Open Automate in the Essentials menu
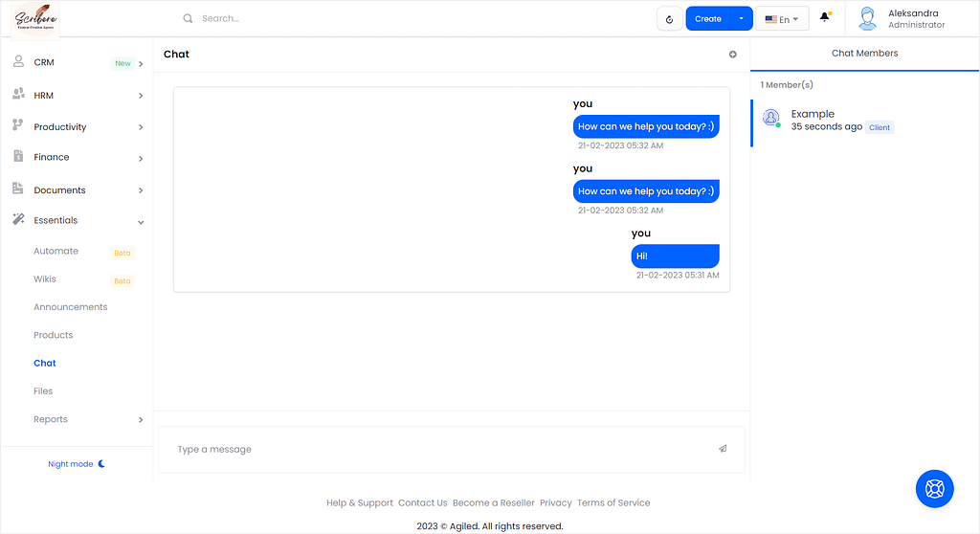The height and width of the screenshot is (534, 980). click(56, 251)
